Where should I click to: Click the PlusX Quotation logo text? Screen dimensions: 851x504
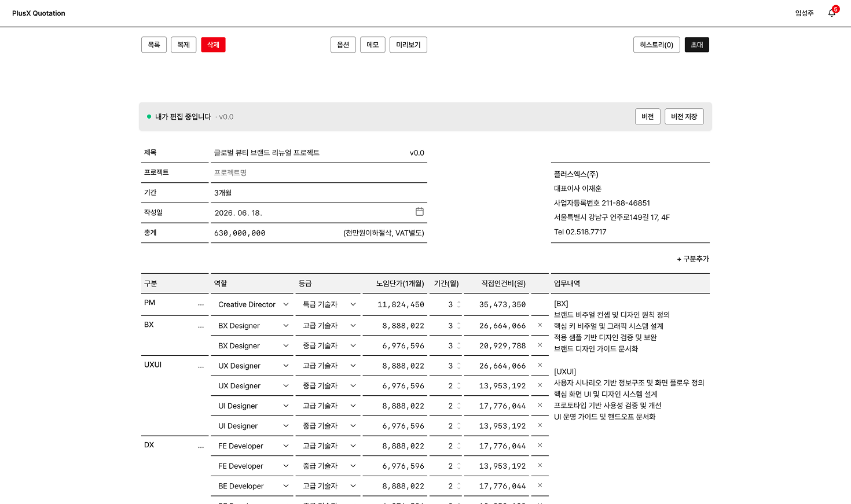coord(39,13)
